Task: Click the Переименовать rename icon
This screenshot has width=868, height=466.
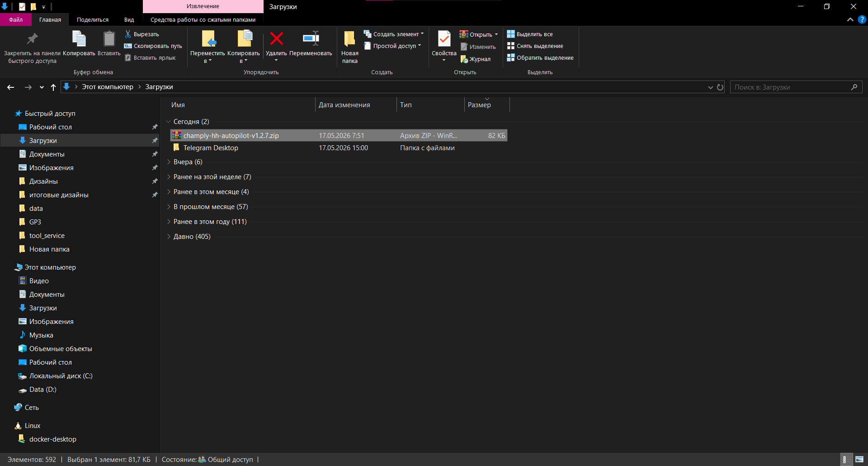Action: 311,39
